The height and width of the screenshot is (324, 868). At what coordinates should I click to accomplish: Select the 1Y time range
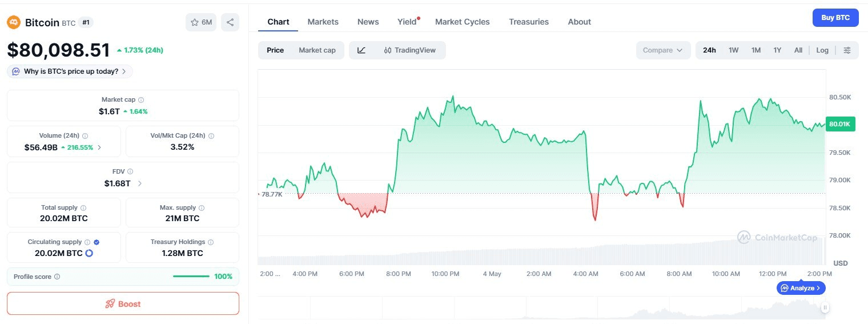[777, 50]
